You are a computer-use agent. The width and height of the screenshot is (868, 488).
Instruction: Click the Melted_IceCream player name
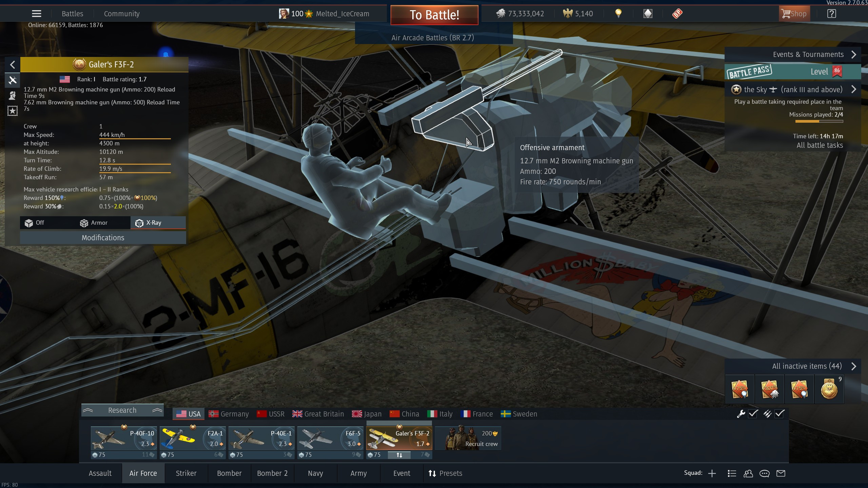click(342, 14)
